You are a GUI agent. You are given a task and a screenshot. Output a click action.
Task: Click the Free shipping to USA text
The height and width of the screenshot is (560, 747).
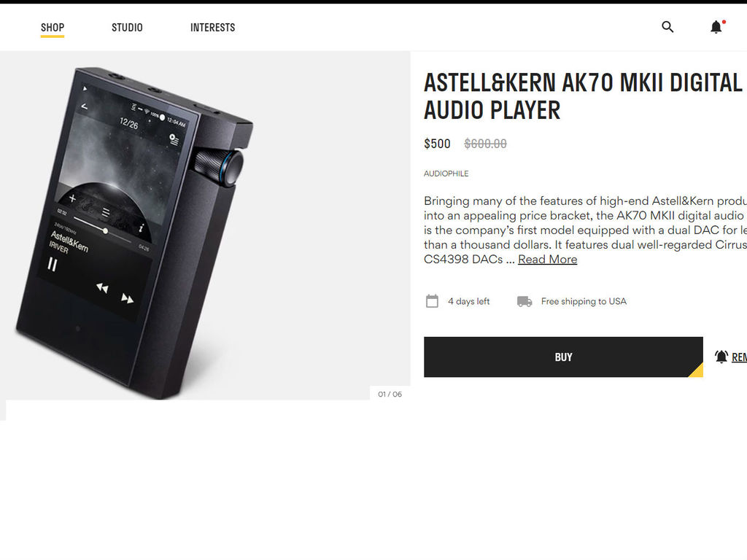click(x=584, y=301)
